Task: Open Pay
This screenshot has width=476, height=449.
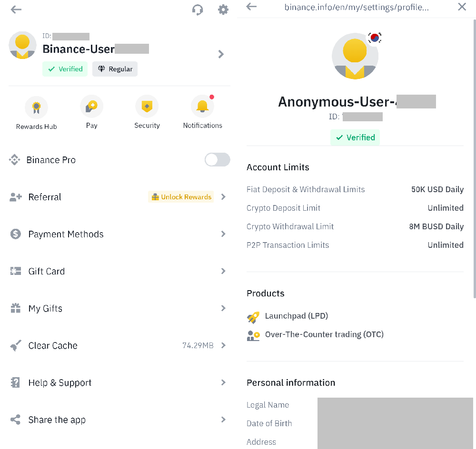Action: [x=92, y=113]
